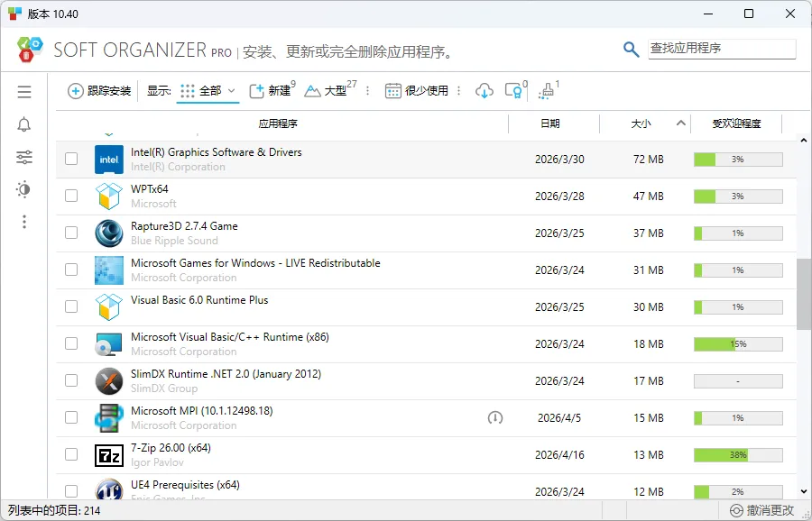
Task: Check the checkbox next to 7-Zip 26.00
Action: (71, 454)
